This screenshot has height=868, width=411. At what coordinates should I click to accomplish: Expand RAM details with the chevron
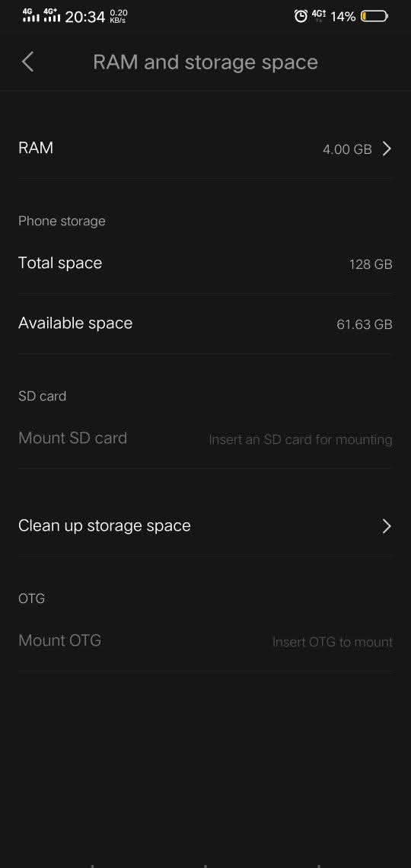387,148
